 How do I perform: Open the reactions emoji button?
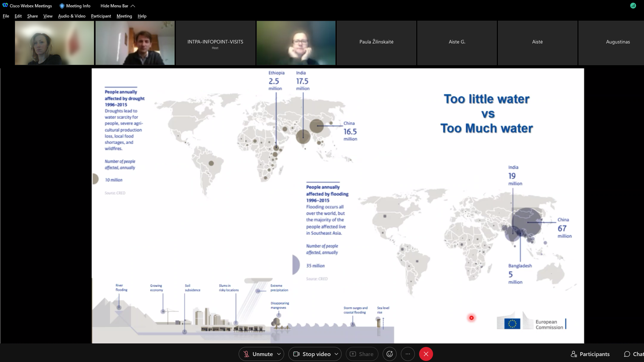390,354
